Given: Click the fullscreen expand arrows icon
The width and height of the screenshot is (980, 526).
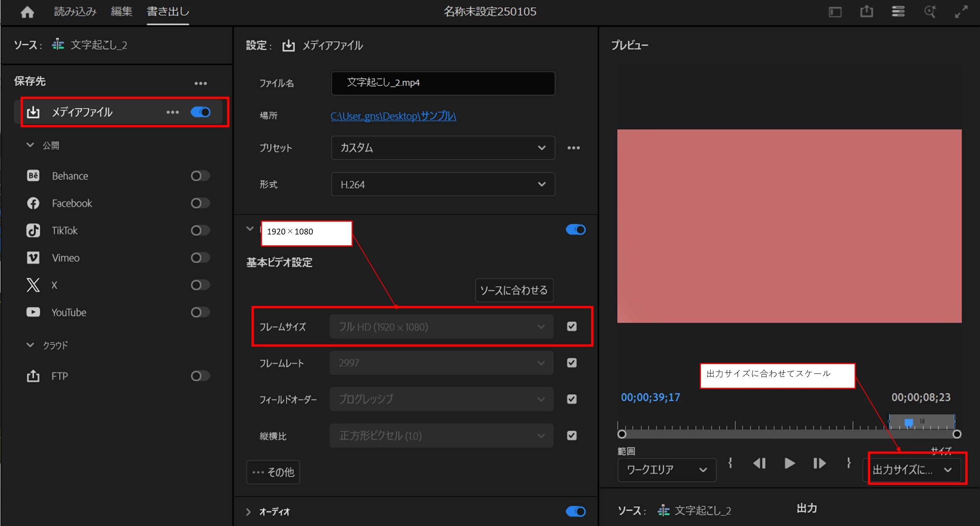Looking at the screenshot, I should 961,12.
